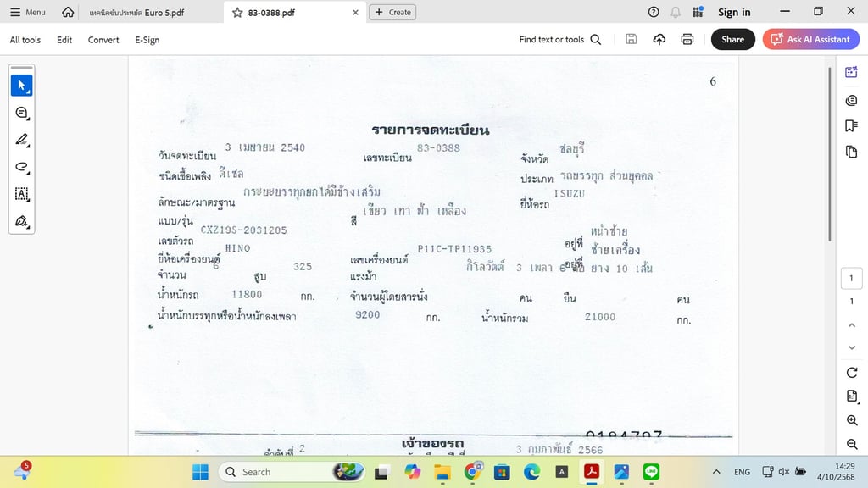Image resolution: width=868 pixels, height=488 pixels.
Task: Show hidden system tray icons
Action: [x=716, y=472]
